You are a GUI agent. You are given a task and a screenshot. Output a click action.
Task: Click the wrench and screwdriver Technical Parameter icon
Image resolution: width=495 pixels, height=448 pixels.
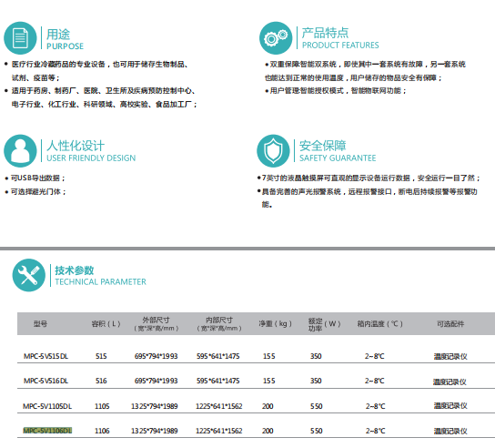(x=29, y=275)
